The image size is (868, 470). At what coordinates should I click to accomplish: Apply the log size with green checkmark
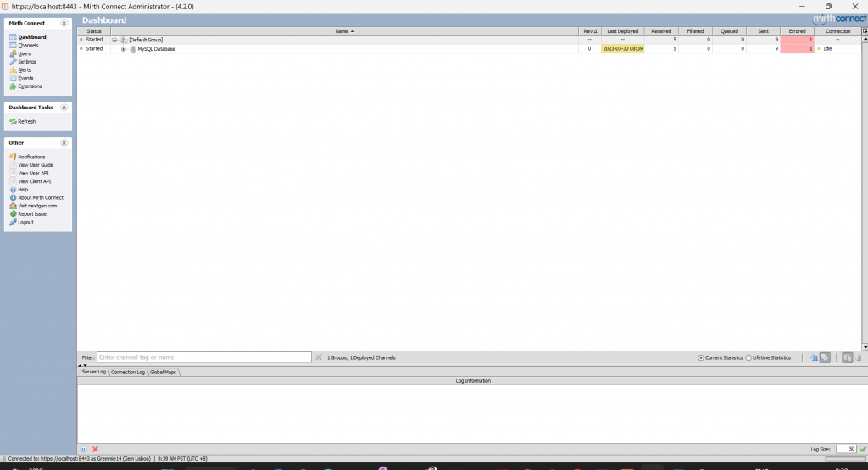tap(862, 449)
